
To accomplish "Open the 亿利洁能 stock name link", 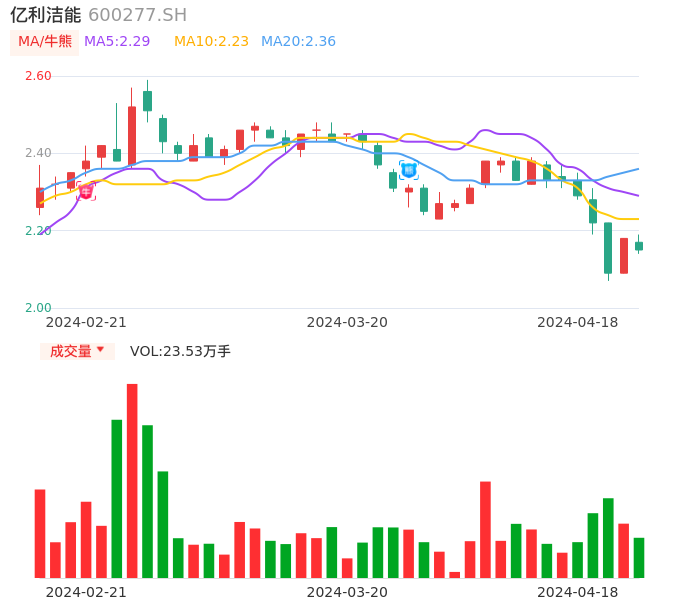I will coord(45,15).
